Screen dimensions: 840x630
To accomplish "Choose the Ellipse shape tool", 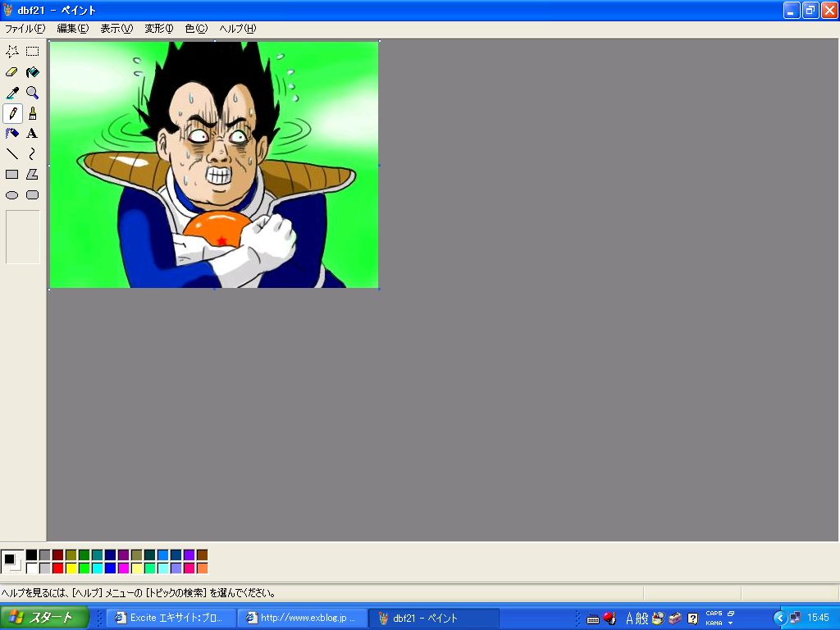I will click(11, 195).
